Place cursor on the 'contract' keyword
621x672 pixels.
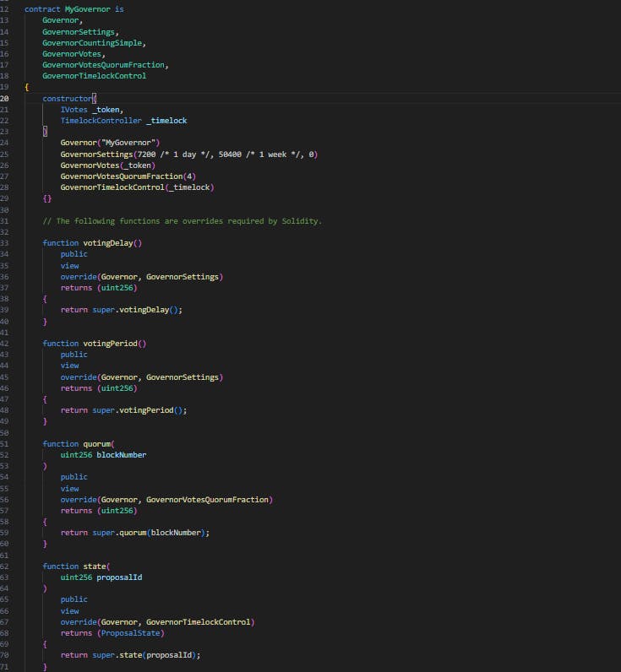(42, 9)
